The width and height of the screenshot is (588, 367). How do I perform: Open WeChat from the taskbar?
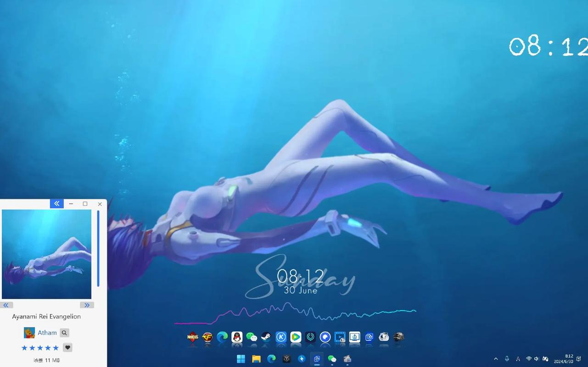click(332, 359)
